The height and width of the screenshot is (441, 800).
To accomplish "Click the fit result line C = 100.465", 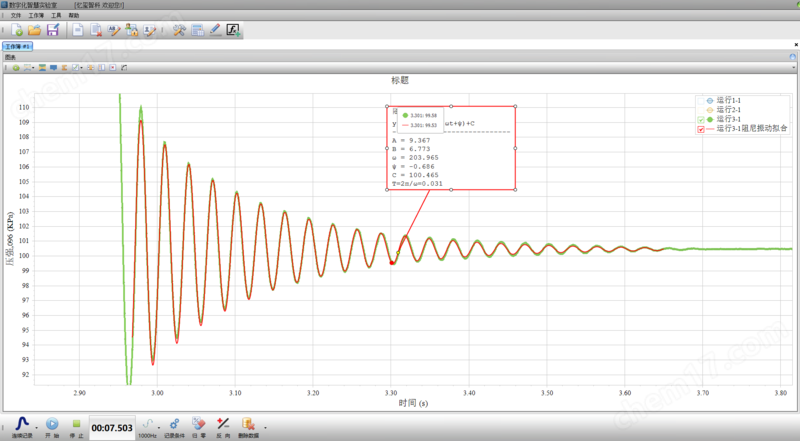I will tap(415, 175).
